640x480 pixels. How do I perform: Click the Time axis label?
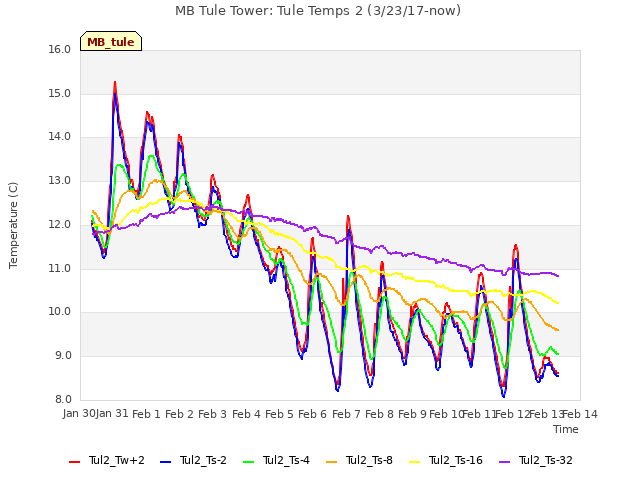(x=566, y=429)
